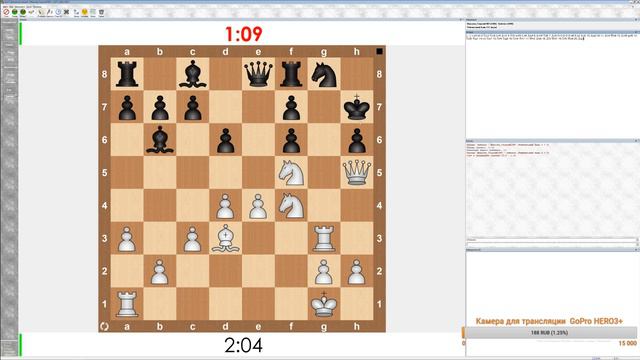Click the red 1:09 opponent clock
This screenshot has width=640, height=360.
pos(243,34)
